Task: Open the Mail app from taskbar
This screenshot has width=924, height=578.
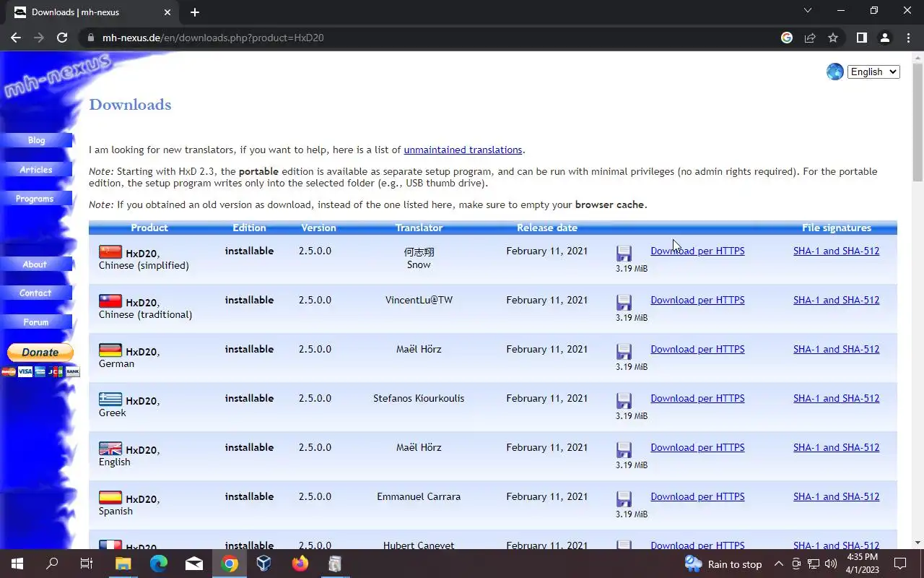Action: (x=194, y=564)
